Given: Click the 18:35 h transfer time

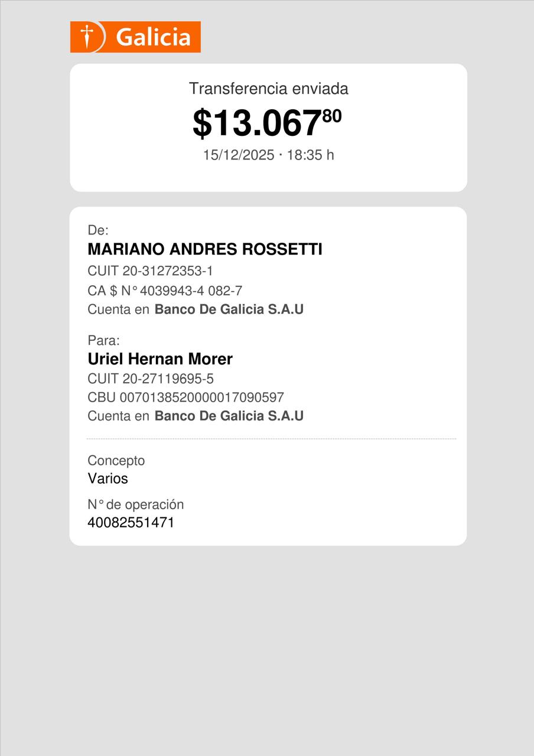Looking at the screenshot, I should pos(311,155).
